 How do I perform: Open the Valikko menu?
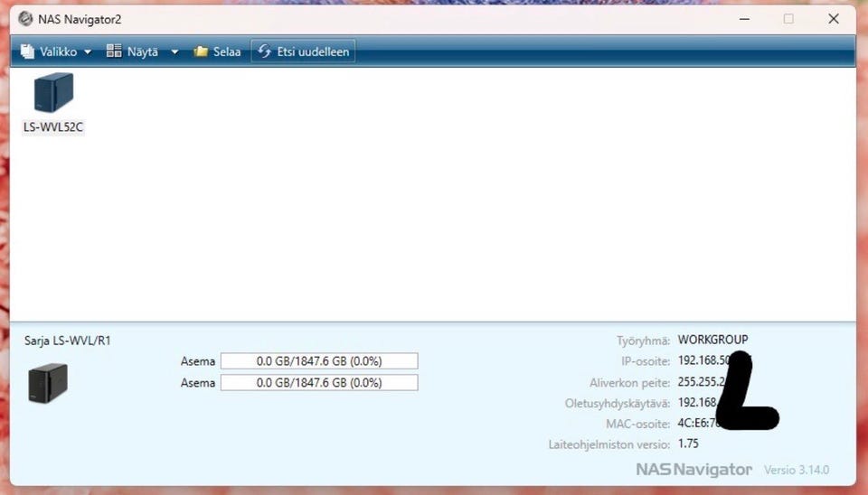55,51
